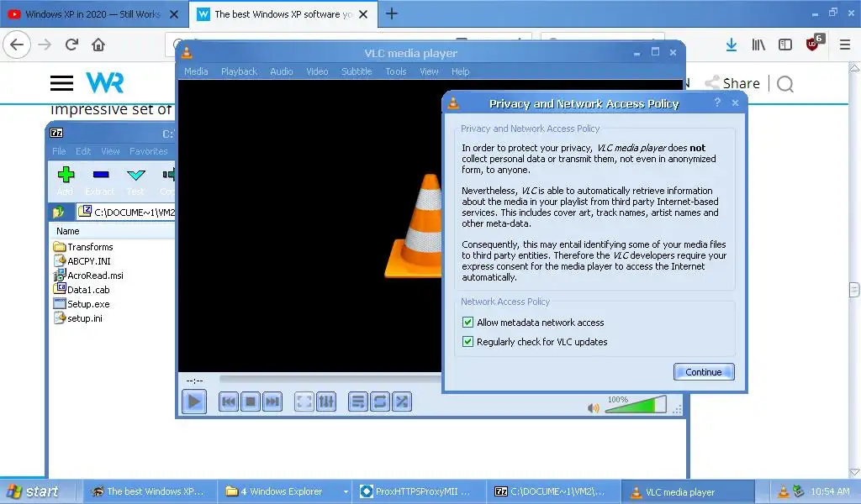Toggle VLC random shuffle button
Viewport: 861px width, 504px height.
(402, 402)
